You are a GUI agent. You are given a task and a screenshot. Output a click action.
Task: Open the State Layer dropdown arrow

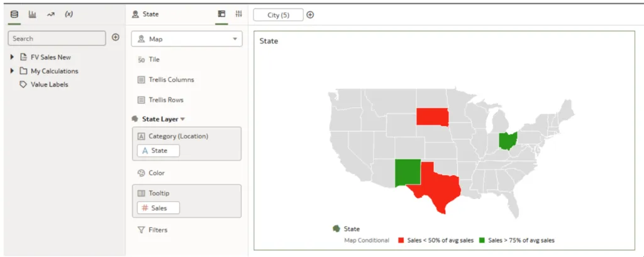coord(183,119)
